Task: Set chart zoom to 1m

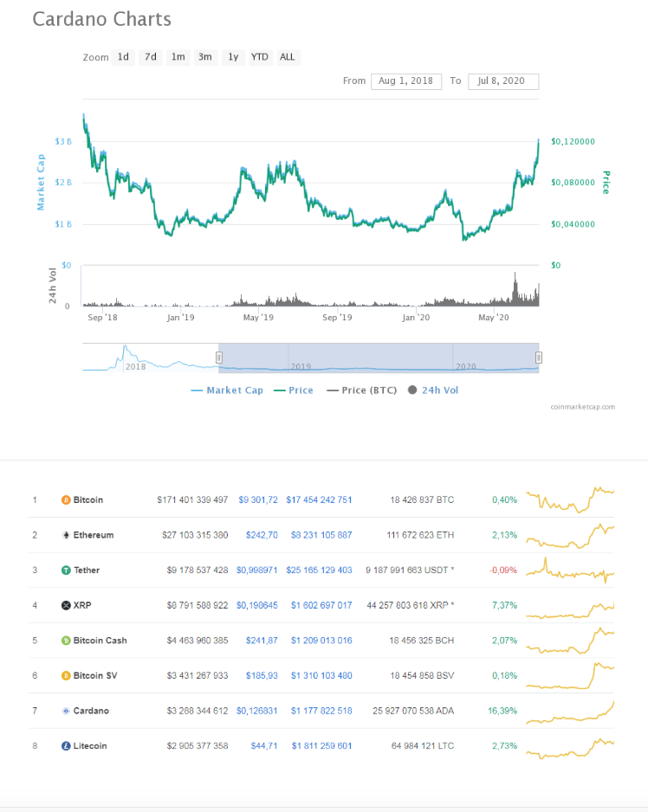Action: (x=178, y=57)
